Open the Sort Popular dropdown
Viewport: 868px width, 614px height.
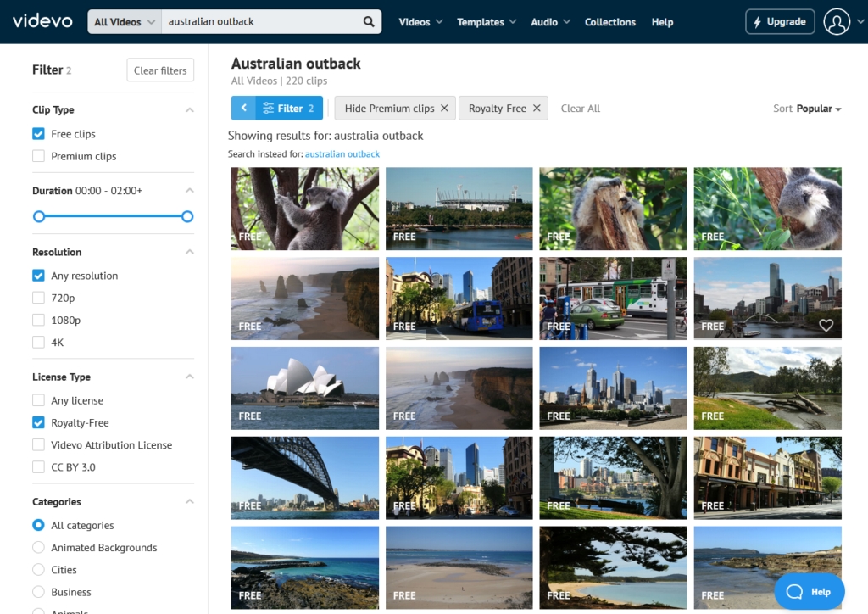coord(807,109)
